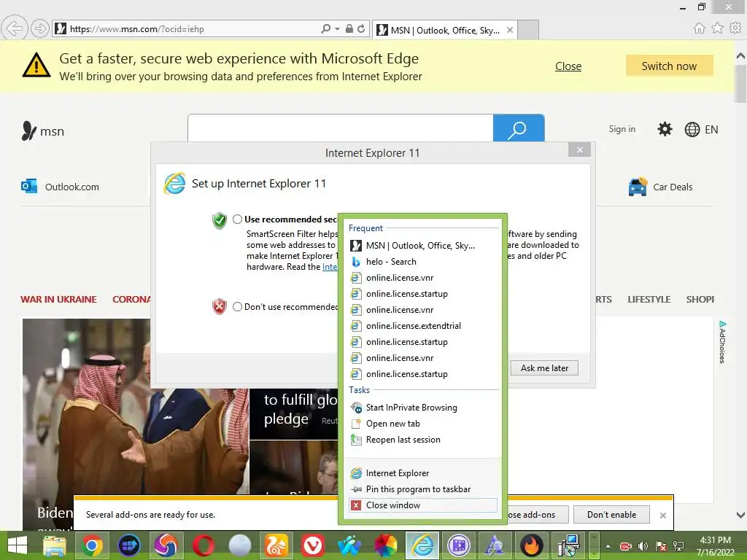Dismiss the add-ons notification bar X
This screenshot has width=747, height=560.
pos(662,516)
